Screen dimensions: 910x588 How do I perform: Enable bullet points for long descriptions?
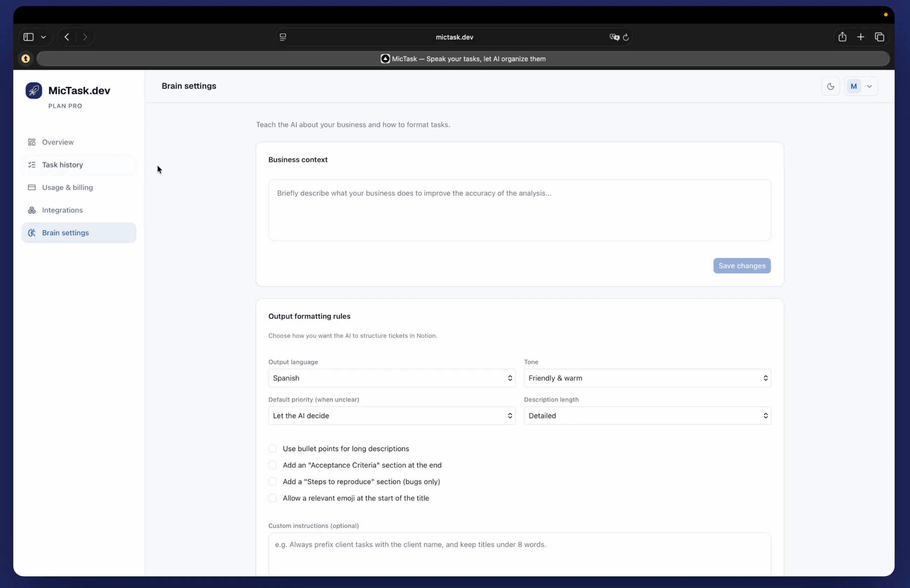pos(272,449)
